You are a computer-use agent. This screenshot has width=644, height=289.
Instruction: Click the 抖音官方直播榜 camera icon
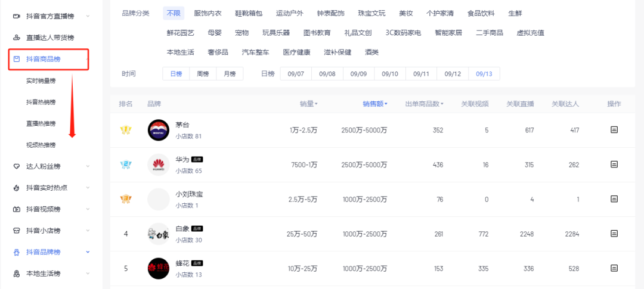[x=17, y=17]
